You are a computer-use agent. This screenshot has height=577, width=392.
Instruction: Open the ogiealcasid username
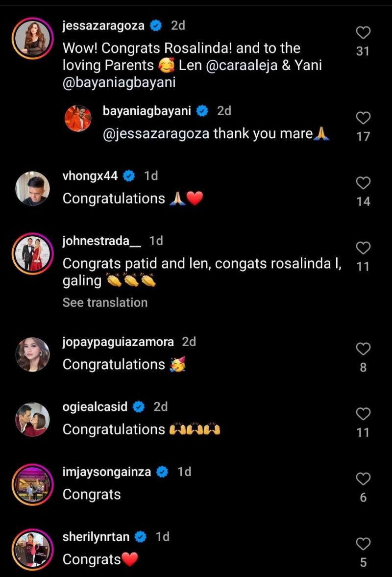95,406
